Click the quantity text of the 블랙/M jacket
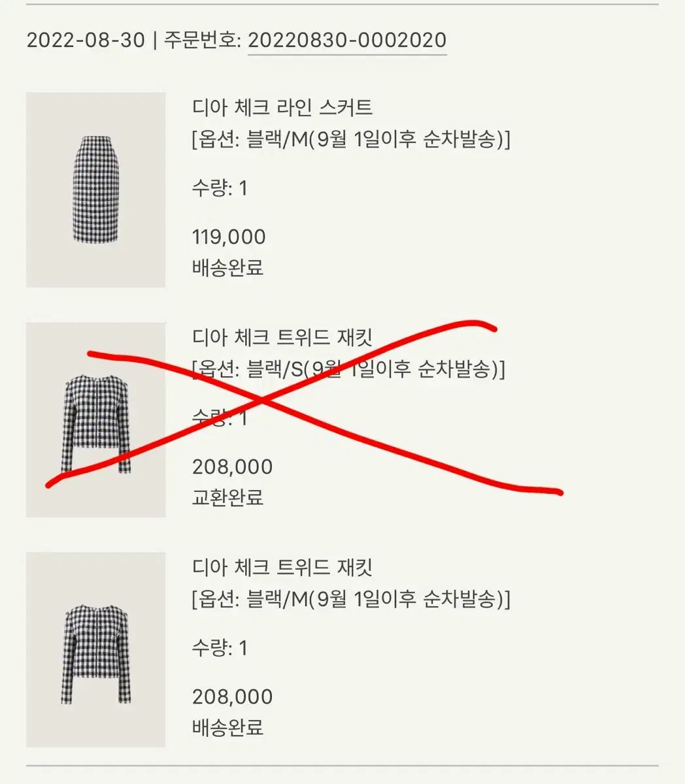Screen dimensions: 685x784 (x=220, y=647)
